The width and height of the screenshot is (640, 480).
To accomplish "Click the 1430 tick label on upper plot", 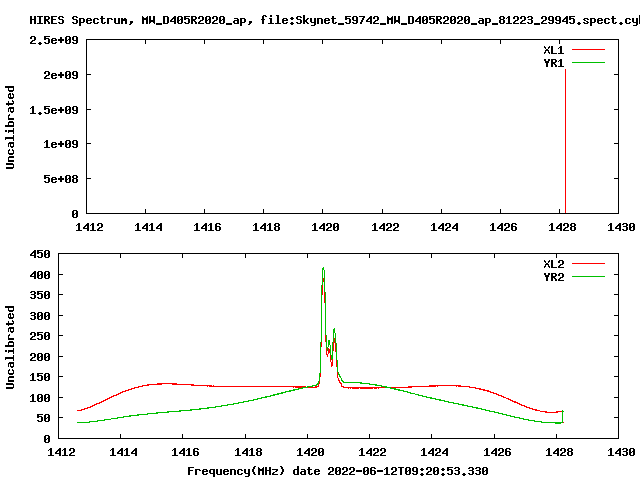I will pos(621,227).
